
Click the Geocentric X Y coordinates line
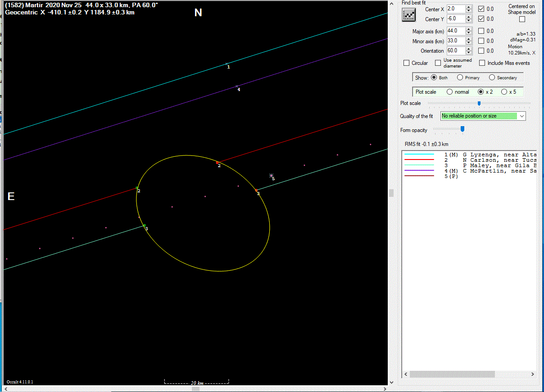coord(69,12)
